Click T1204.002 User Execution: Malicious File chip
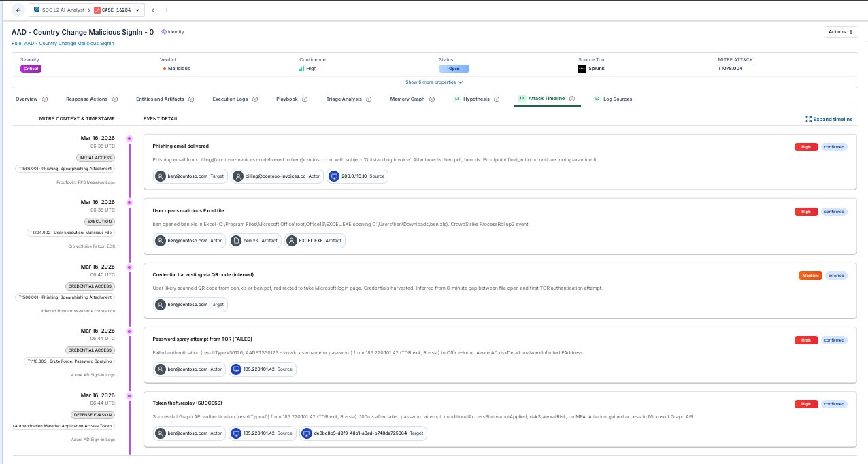This screenshot has height=464, width=868. [71, 233]
